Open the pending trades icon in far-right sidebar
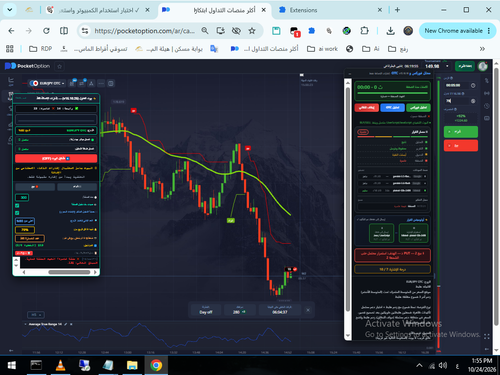Image resolution: width=500 pixels, height=375 pixels. tap(487, 118)
